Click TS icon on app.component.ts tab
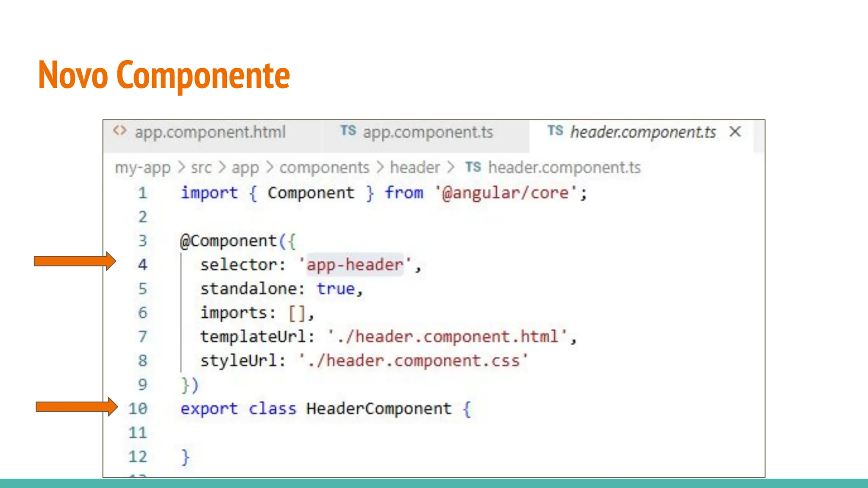 348,131
